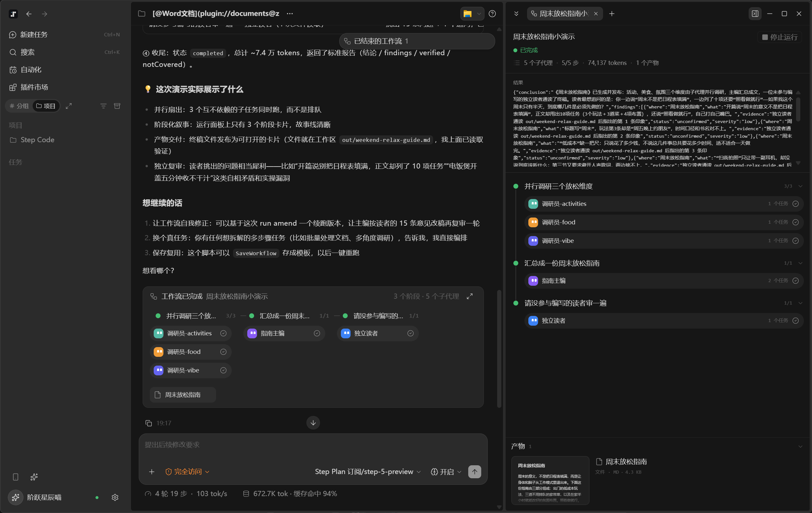Open 插件市场 in the sidebar
Screen dimensions: 812x513
coord(64,87)
